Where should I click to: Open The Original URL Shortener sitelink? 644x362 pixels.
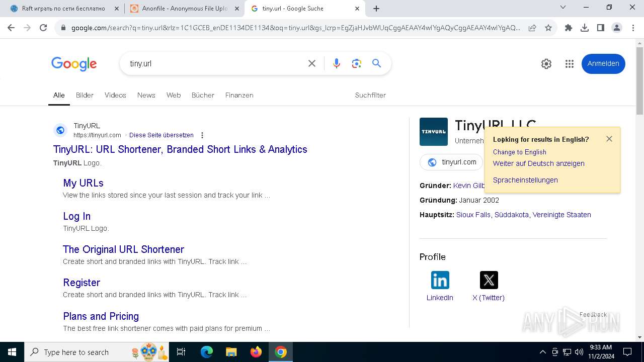(123, 249)
